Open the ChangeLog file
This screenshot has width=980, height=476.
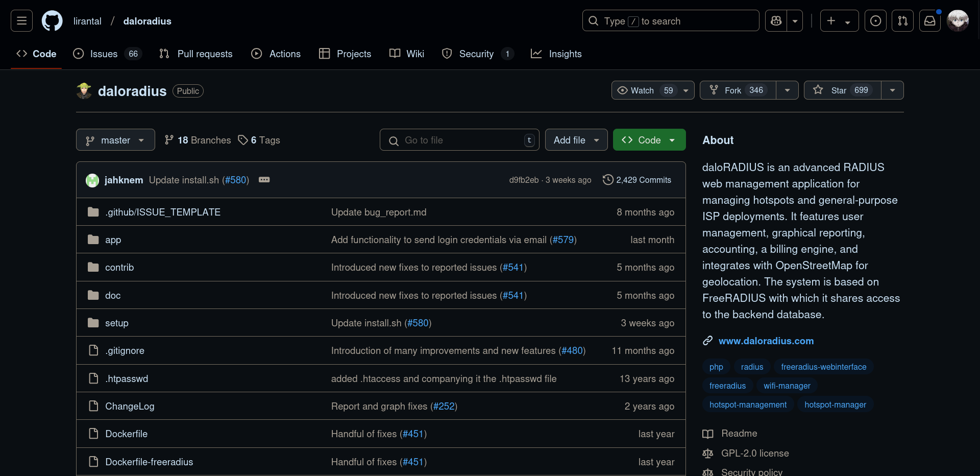[x=130, y=407]
